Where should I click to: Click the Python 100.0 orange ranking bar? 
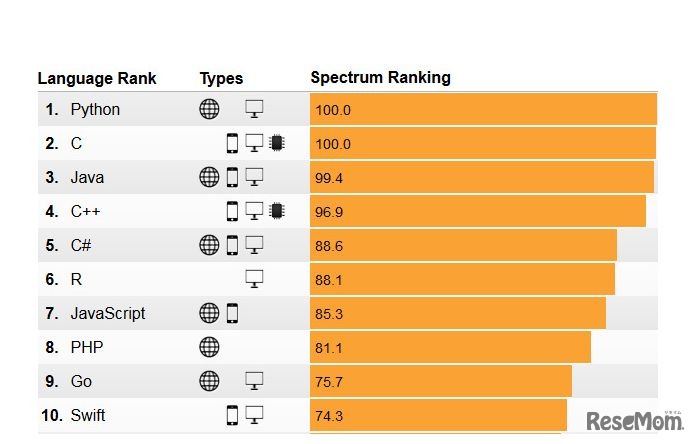[x=483, y=110]
